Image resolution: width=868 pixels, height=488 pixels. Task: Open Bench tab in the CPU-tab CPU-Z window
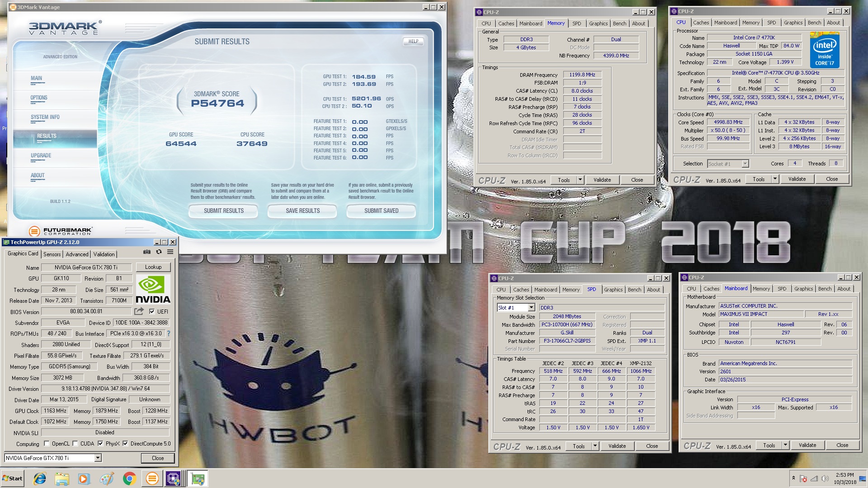814,23
